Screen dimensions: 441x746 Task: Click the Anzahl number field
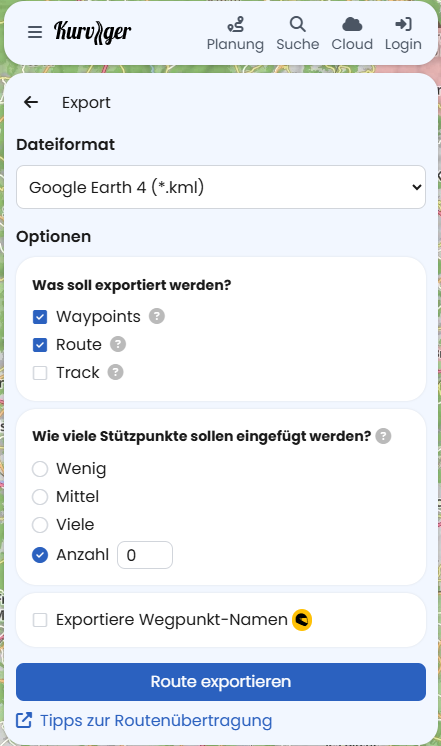point(145,555)
